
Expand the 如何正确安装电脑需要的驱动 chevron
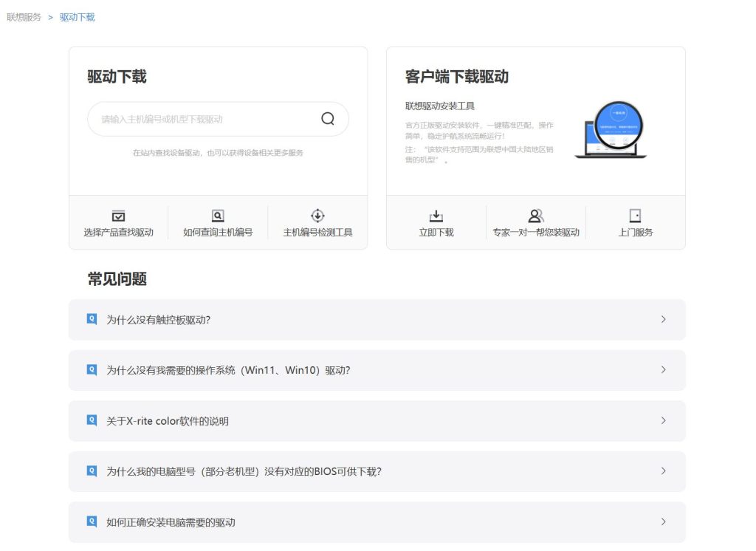(x=664, y=522)
